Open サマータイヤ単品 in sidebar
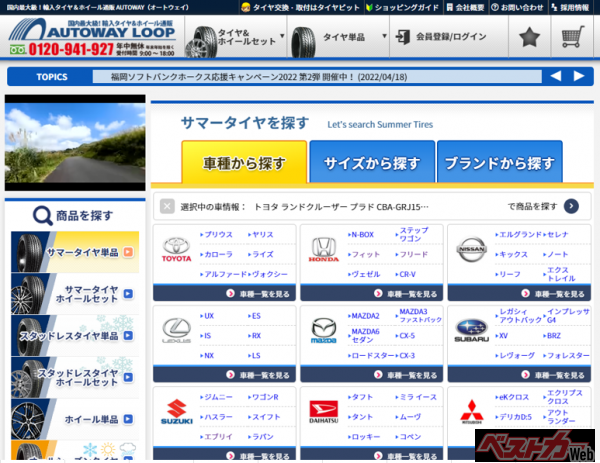This screenshot has height=463, width=600. click(75, 252)
